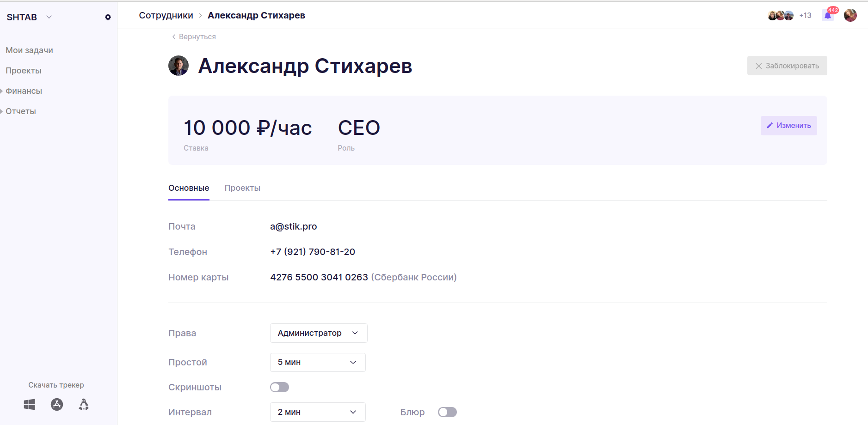This screenshot has height=425, width=868.
Task: Open the Простой 5 мин dropdown
Action: coord(318,362)
